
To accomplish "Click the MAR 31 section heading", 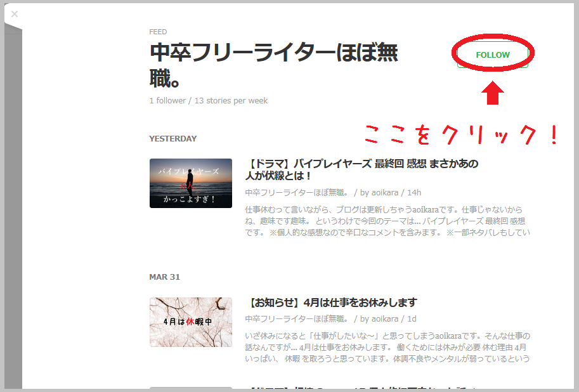I will point(165,277).
